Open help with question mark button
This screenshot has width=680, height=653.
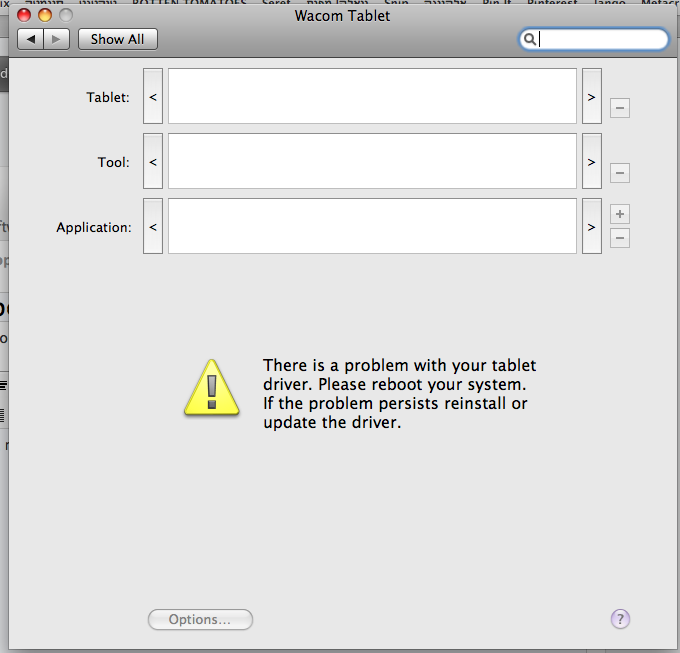coord(620,619)
